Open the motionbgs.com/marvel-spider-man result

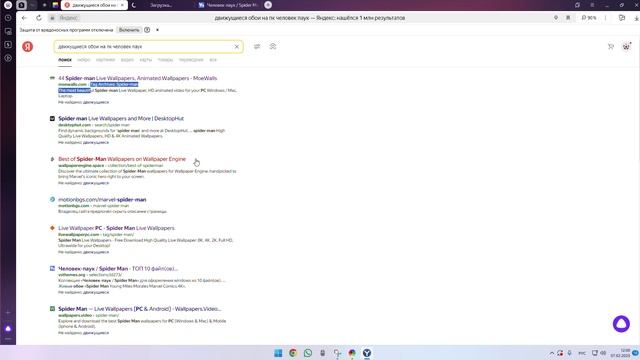102,200
